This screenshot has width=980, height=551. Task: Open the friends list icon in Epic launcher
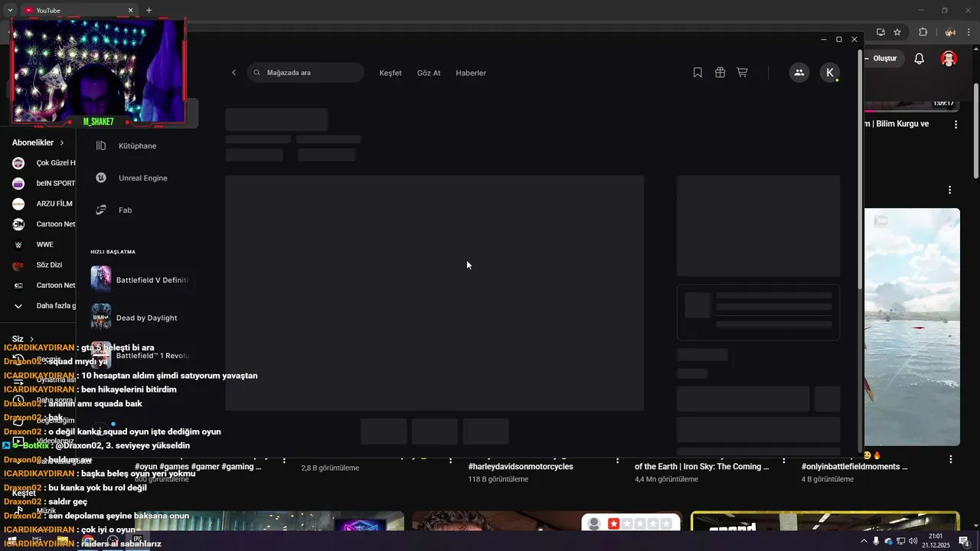pos(799,73)
